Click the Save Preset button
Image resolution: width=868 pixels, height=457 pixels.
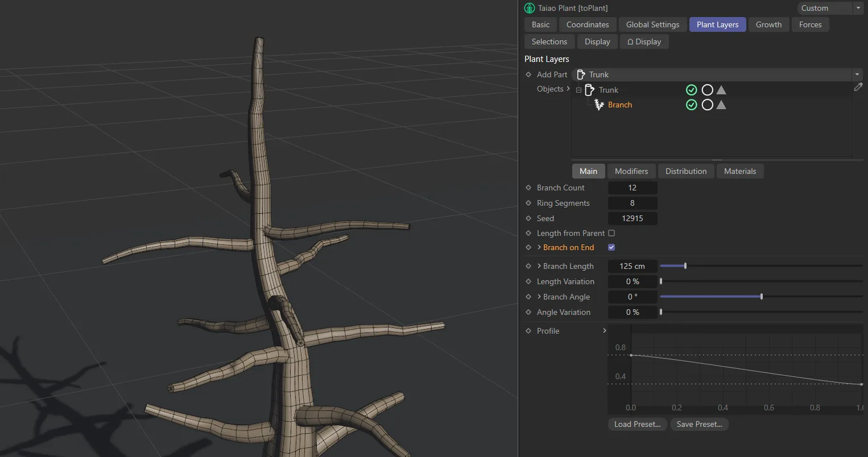tap(699, 424)
